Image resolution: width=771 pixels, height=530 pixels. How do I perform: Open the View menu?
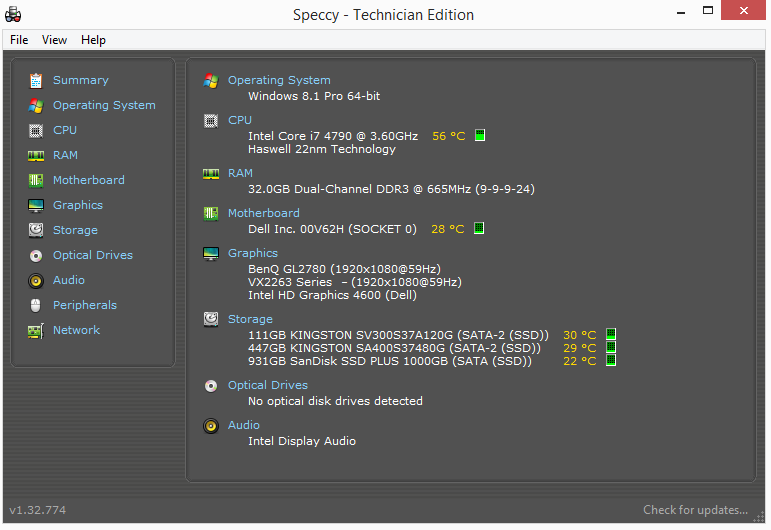54,40
